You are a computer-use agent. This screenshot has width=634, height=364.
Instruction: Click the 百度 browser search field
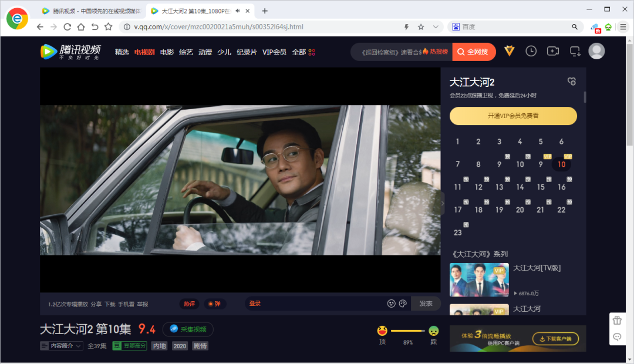515,26
